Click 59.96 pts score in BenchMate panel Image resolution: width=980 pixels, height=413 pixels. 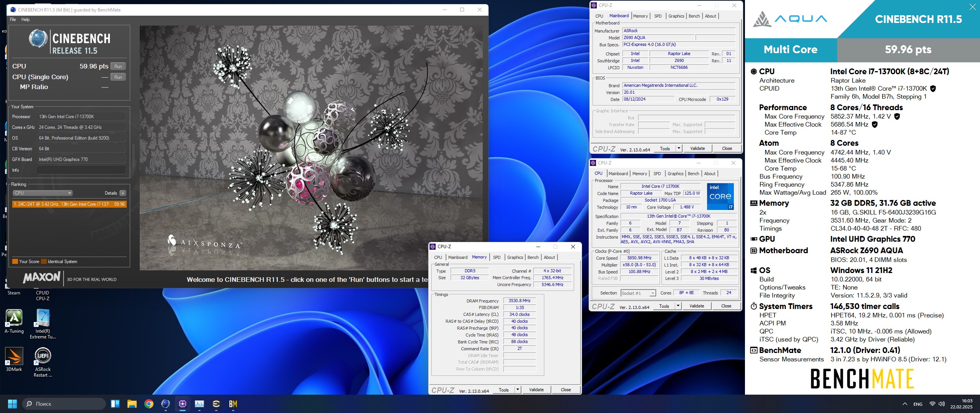[908, 50]
